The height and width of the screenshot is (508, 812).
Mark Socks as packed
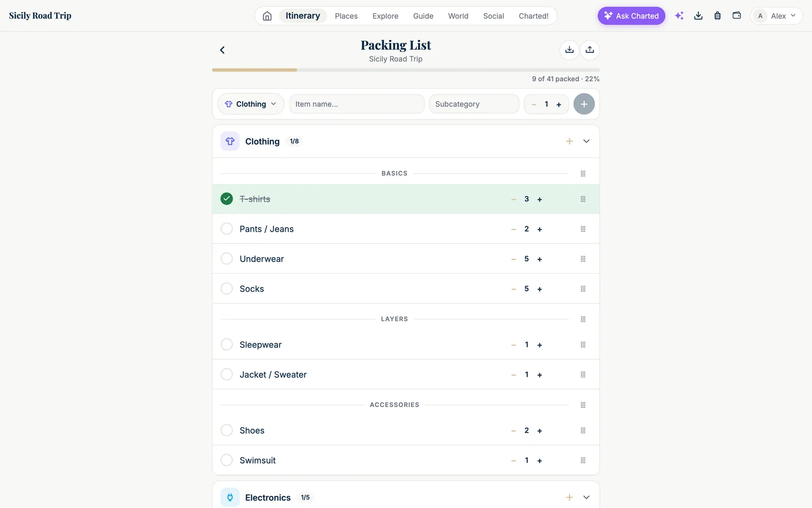(x=227, y=289)
